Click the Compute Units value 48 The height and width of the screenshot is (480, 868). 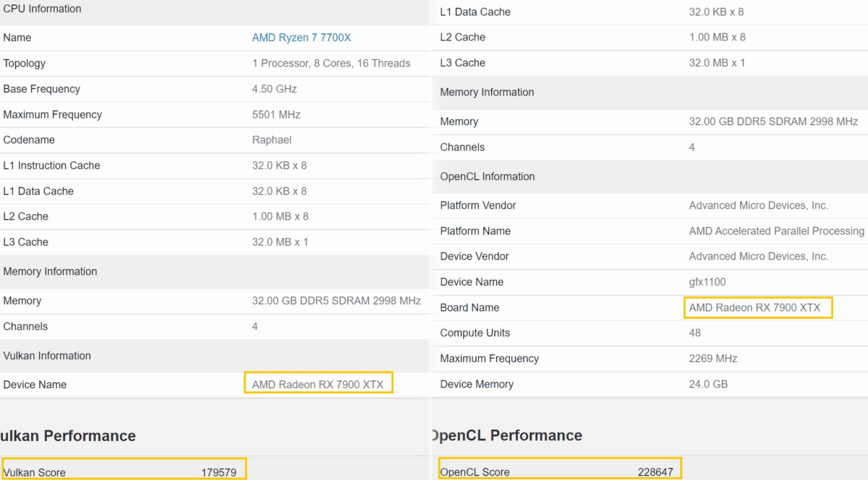tap(694, 333)
